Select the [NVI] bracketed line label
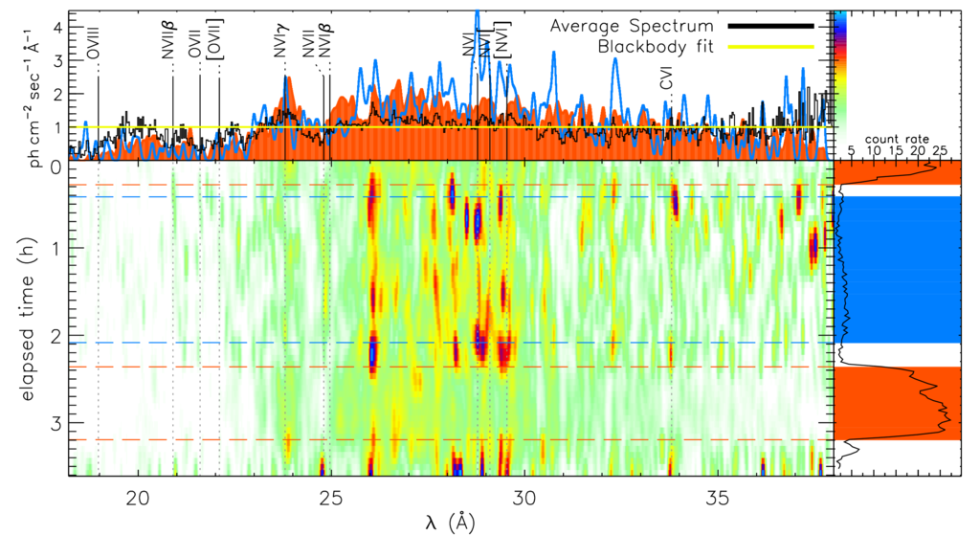The image size is (980, 535). tap(502, 40)
